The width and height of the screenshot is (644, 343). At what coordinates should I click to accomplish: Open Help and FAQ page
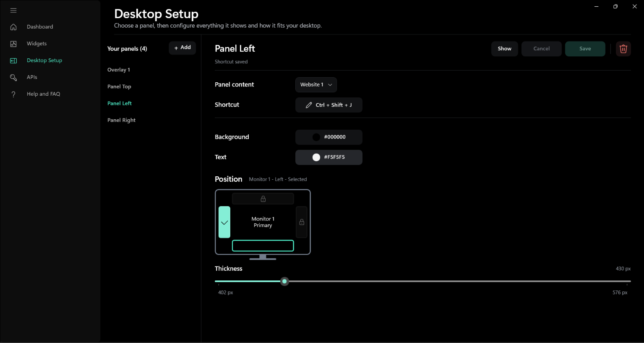[x=43, y=94]
